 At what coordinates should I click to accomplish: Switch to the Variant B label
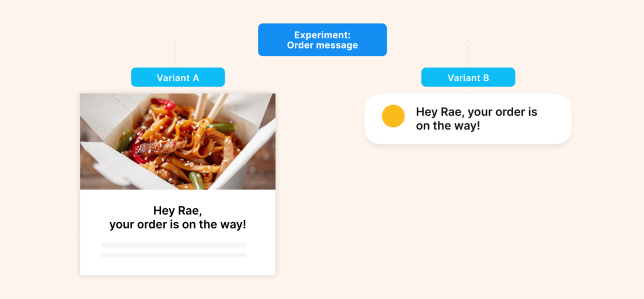[468, 77]
